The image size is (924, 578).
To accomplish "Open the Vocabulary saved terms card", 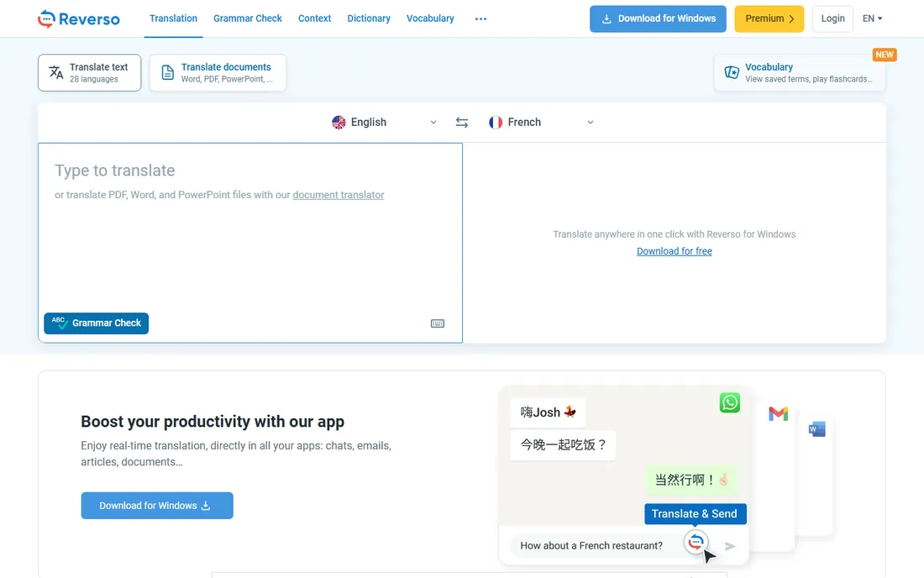I will click(x=800, y=72).
